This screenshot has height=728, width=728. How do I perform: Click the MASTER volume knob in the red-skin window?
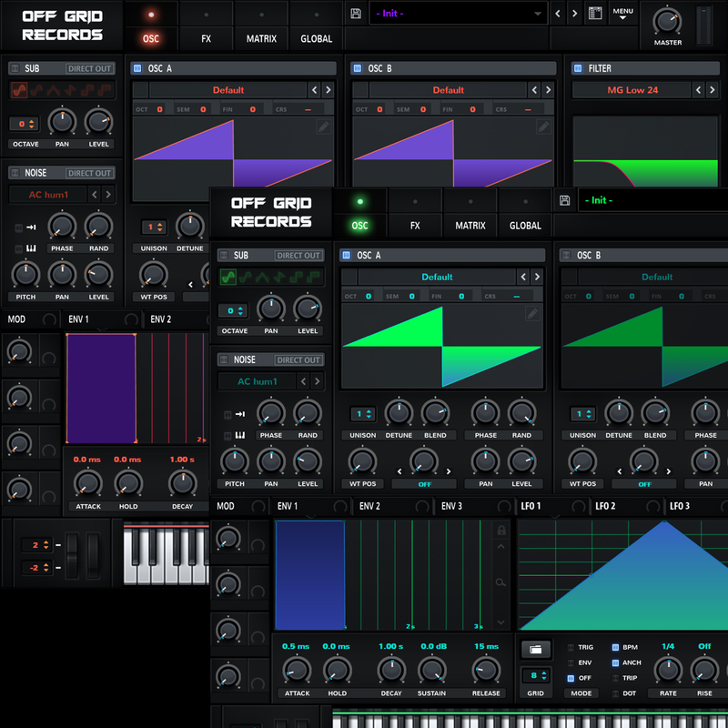pyautogui.click(x=667, y=21)
